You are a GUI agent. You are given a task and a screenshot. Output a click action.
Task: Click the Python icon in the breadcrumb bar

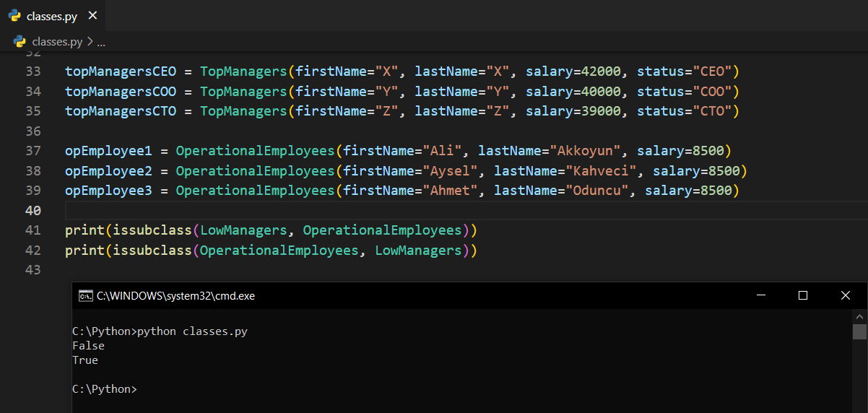[20, 42]
